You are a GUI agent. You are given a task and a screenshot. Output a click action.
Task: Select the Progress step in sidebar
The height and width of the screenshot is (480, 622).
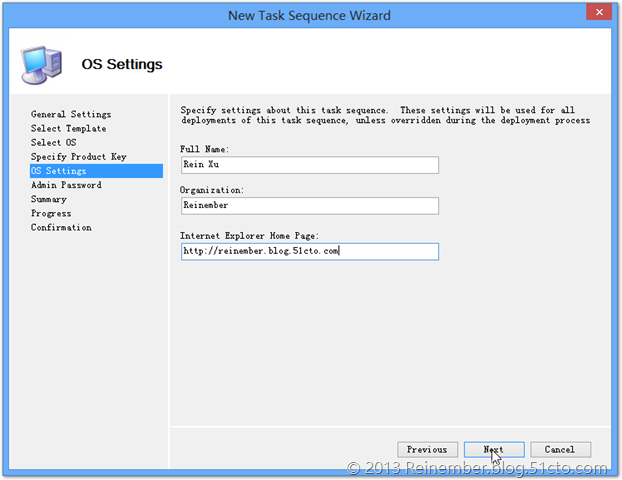(x=51, y=213)
